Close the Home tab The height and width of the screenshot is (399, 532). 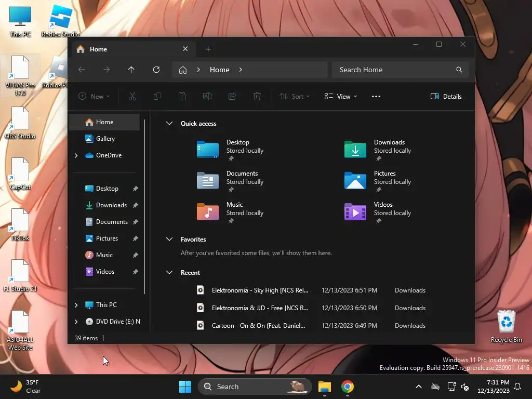point(185,49)
